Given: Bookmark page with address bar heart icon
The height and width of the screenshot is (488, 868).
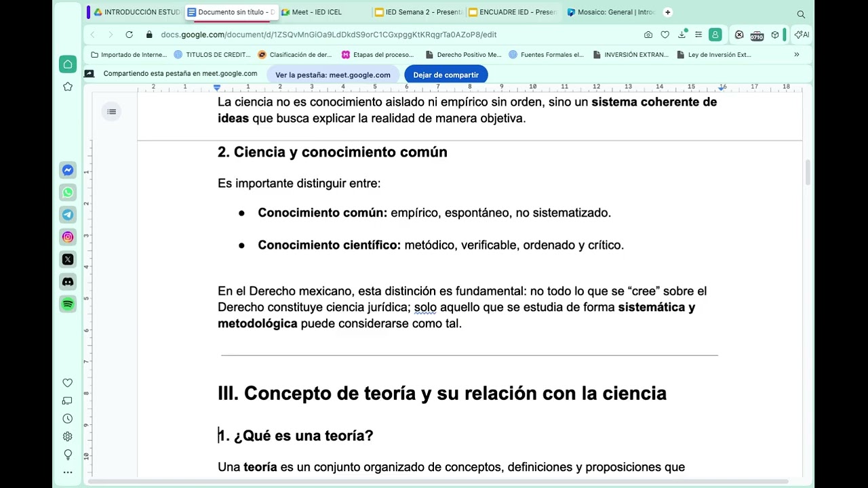Looking at the screenshot, I should pos(665,35).
